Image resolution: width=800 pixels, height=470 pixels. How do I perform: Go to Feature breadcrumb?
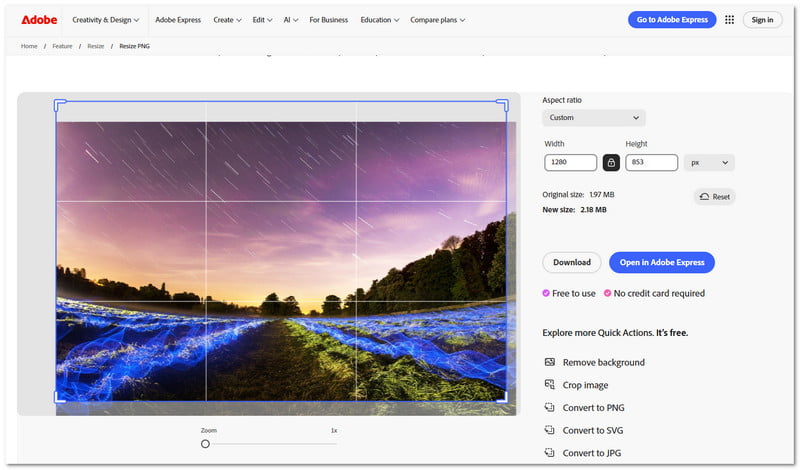[62, 46]
